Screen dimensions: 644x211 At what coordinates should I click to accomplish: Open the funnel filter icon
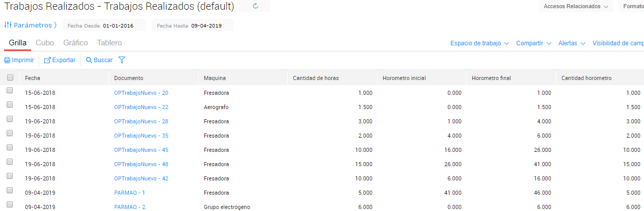[122, 60]
